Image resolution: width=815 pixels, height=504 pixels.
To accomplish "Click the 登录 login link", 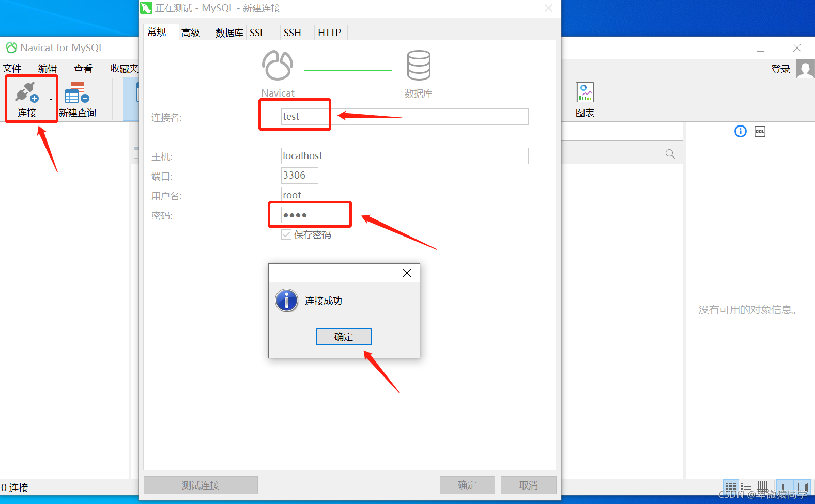I will (780, 69).
